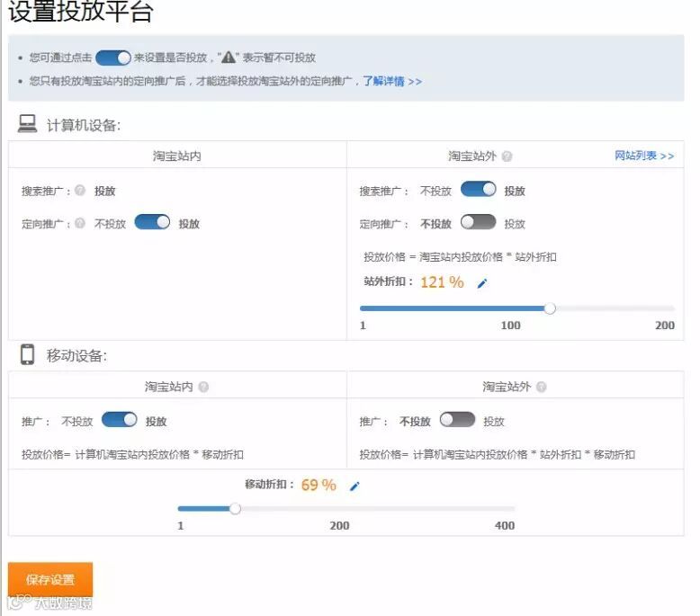Screen dimensions: 700x616
Task: Click the 站外折扣 slider handle
Action: (x=550, y=308)
